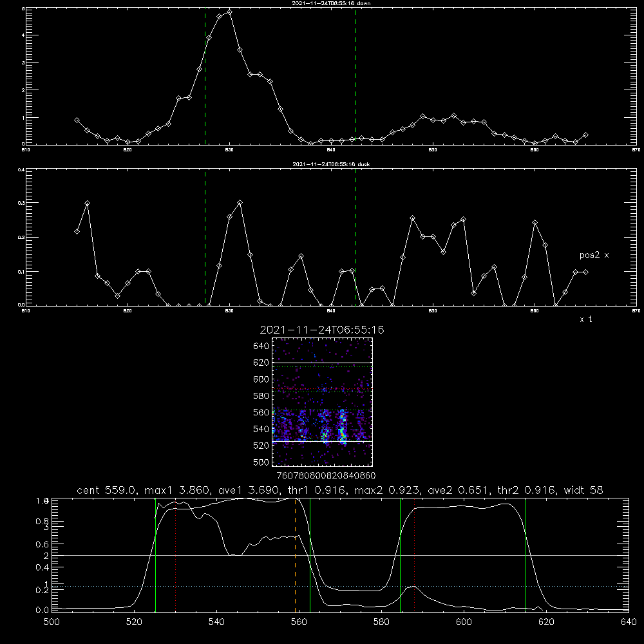Click the left green dashed line in dawn plot

click(205, 76)
